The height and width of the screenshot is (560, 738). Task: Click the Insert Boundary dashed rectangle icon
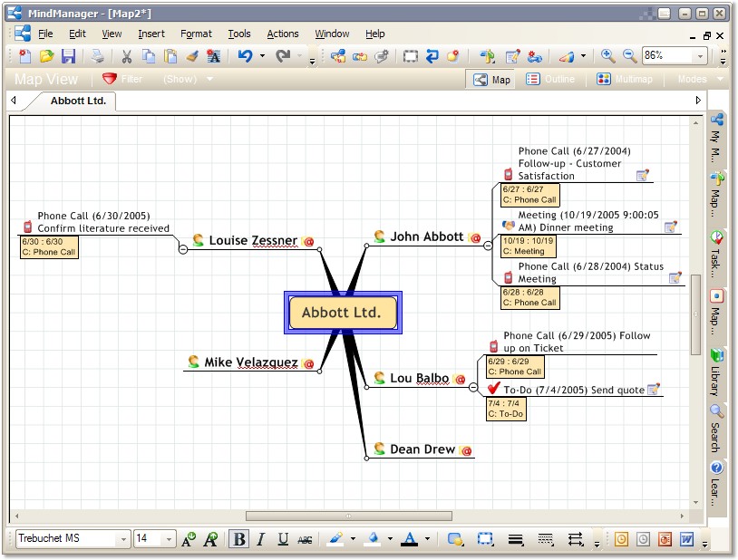pyautogui.click(x=411, y=56)
